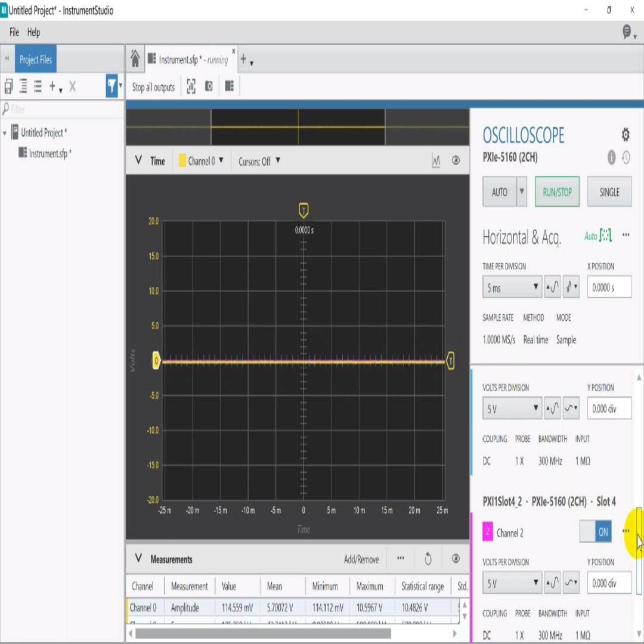This screenshot has width=644, height=644.
Task: Open graph display options waveform icon
Action: [x=436, y=160]
